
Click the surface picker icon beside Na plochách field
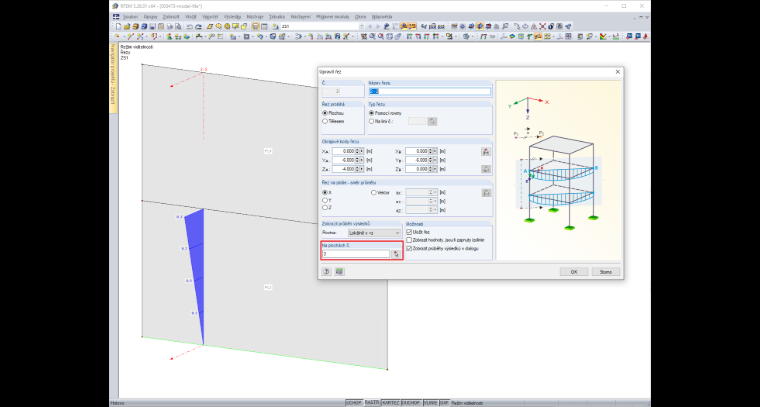pyautogui.click(x=396, y=254)
